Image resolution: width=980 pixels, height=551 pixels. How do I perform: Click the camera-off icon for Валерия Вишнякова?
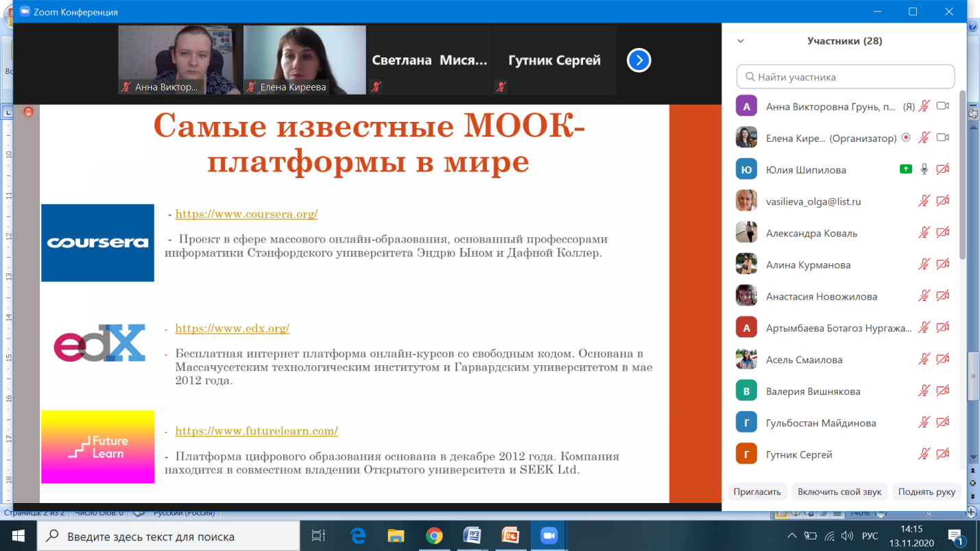943,391
